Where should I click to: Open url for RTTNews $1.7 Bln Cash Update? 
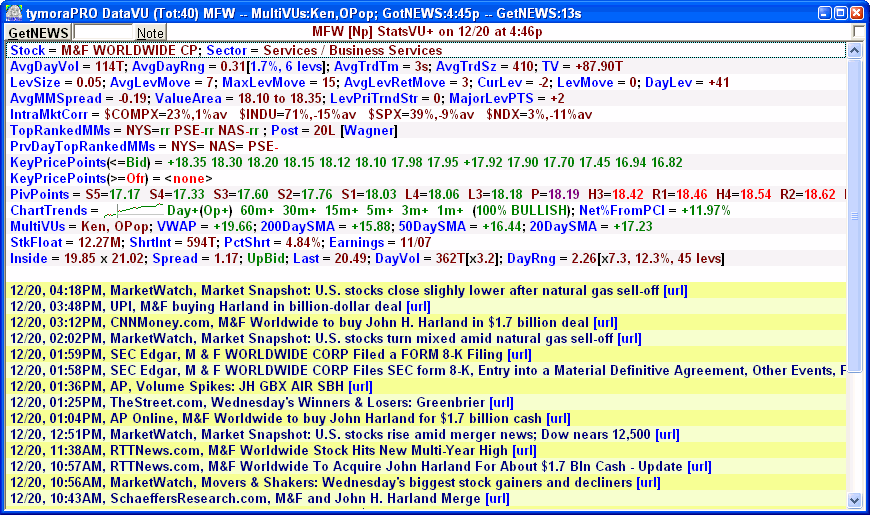pos(699,467)
